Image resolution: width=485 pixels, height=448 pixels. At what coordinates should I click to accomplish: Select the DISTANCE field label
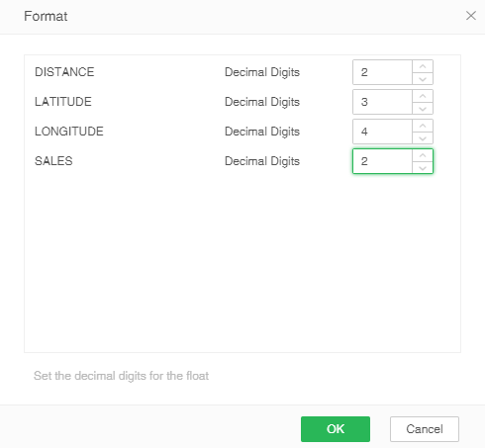tap(64, 72)
